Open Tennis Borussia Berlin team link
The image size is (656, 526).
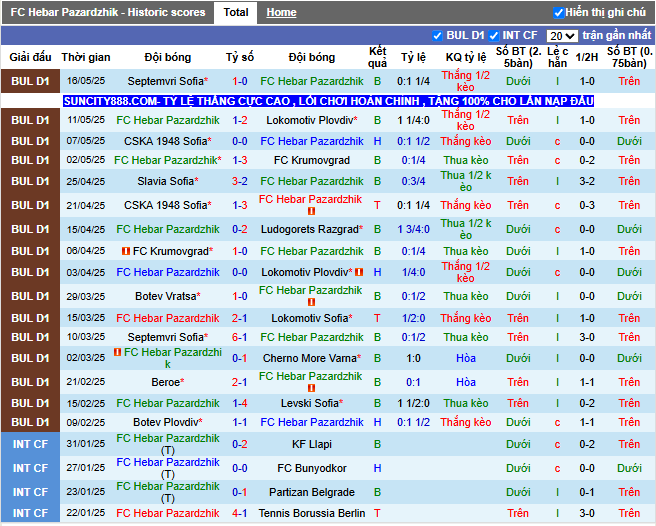point(312,513)
